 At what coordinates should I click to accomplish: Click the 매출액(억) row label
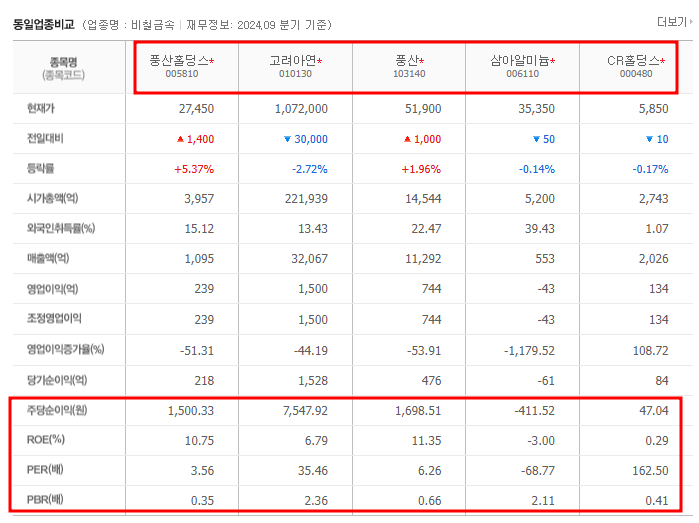pos(48,259)
